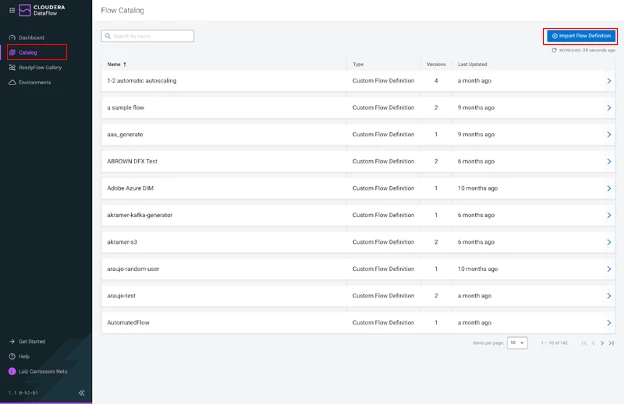This screenshot has width=624, height=404.
Task: Go to the previous page
Action: tap(593, 343)
